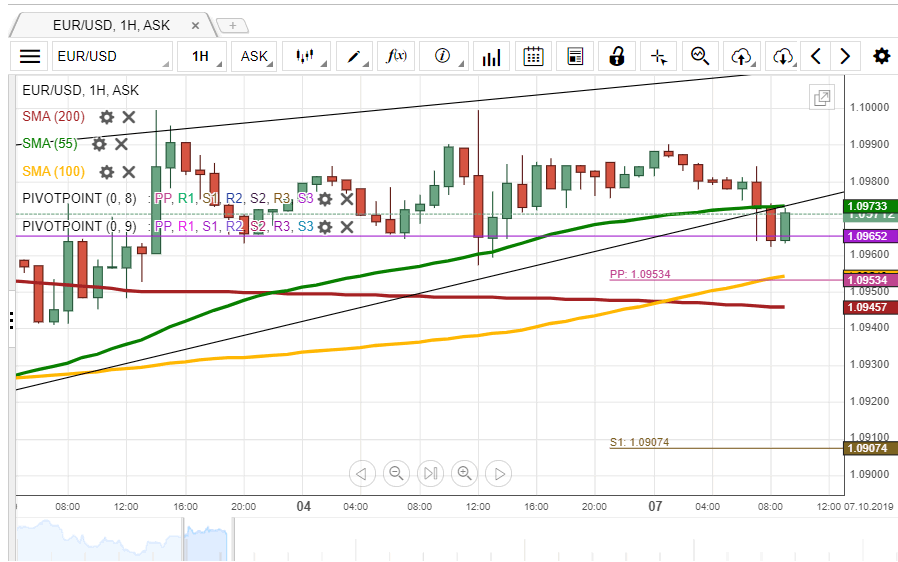Image resolution: width=898 pixels, height=562 pixels.
Task: Open settings for SMA (55) indicator
Action: point(99,144)
